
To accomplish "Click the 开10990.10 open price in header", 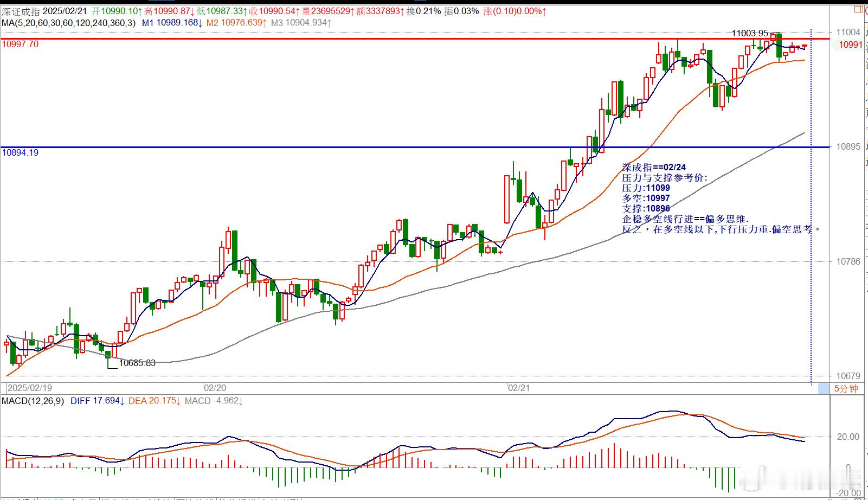I will tap(117, 11).
